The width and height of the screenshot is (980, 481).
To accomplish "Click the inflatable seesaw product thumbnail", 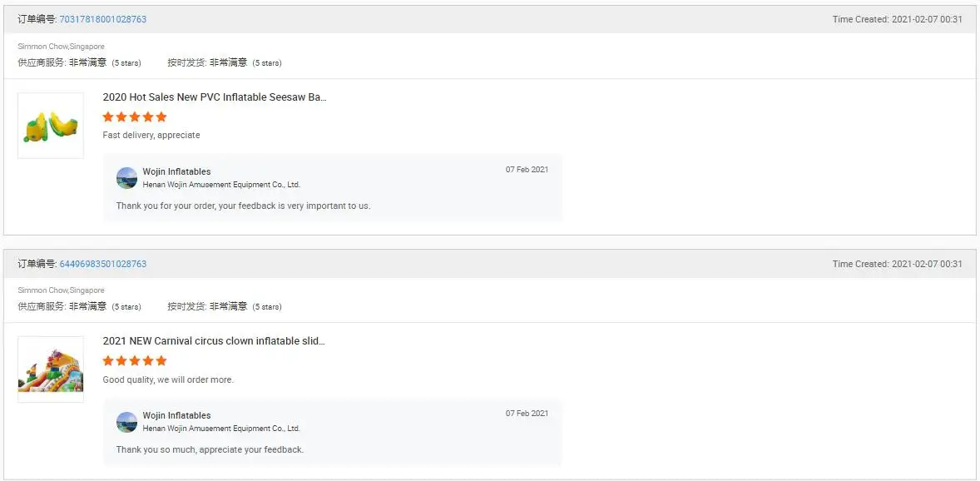I will point(51,126).
